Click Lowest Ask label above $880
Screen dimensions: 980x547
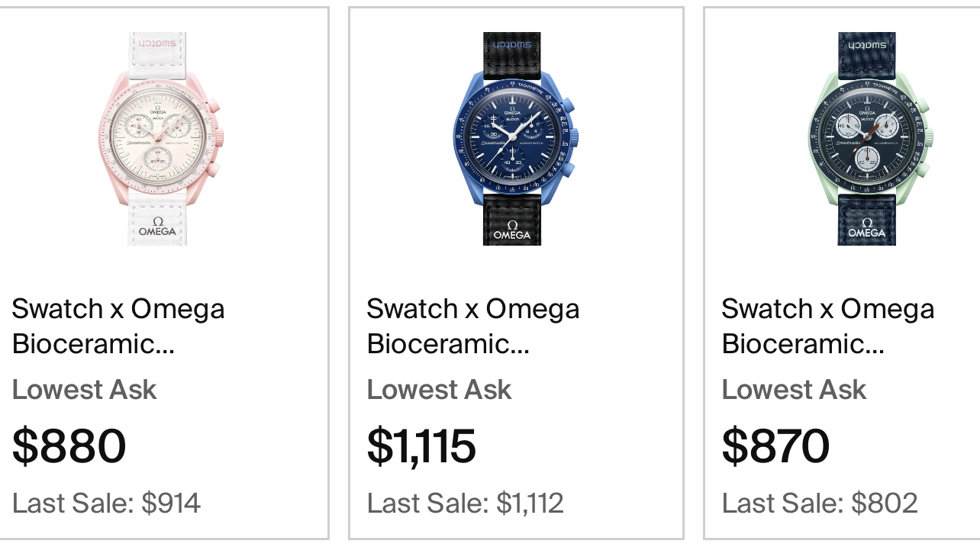pos(84,390)
